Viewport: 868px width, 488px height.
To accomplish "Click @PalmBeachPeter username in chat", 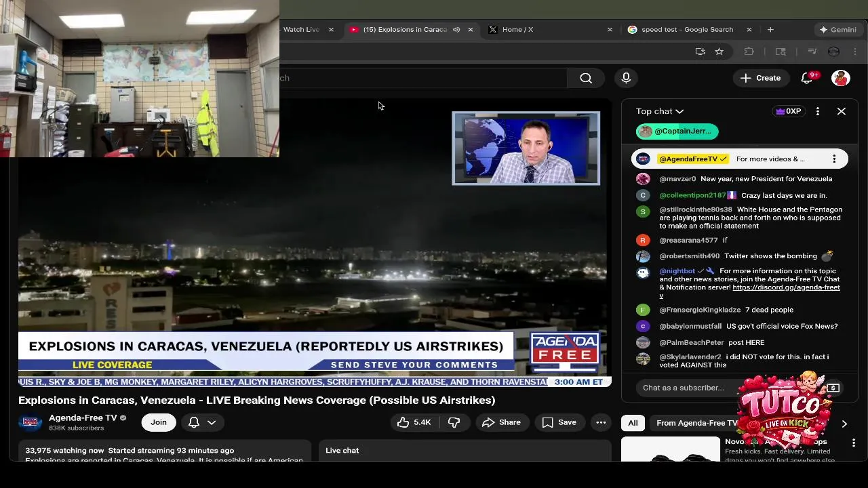I will pyautogui.click(x=692, y=343).
